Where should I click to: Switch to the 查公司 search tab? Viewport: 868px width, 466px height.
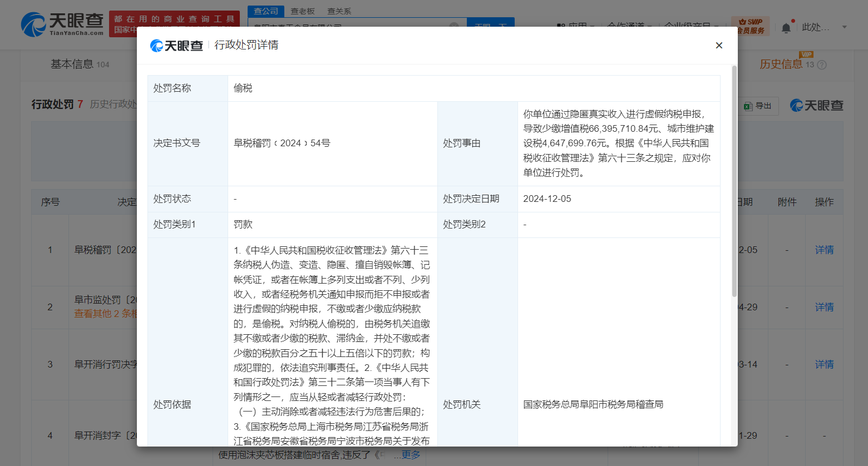(x=266, y=11)
